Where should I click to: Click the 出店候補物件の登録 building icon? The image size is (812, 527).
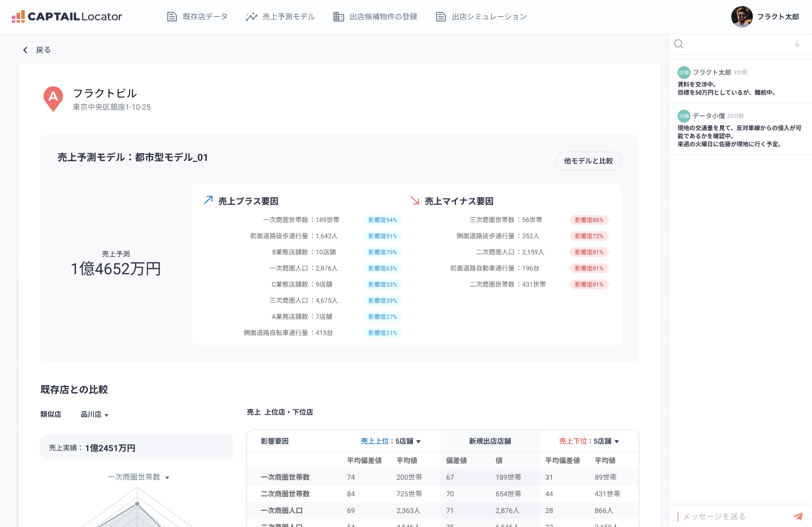[338, 16]
